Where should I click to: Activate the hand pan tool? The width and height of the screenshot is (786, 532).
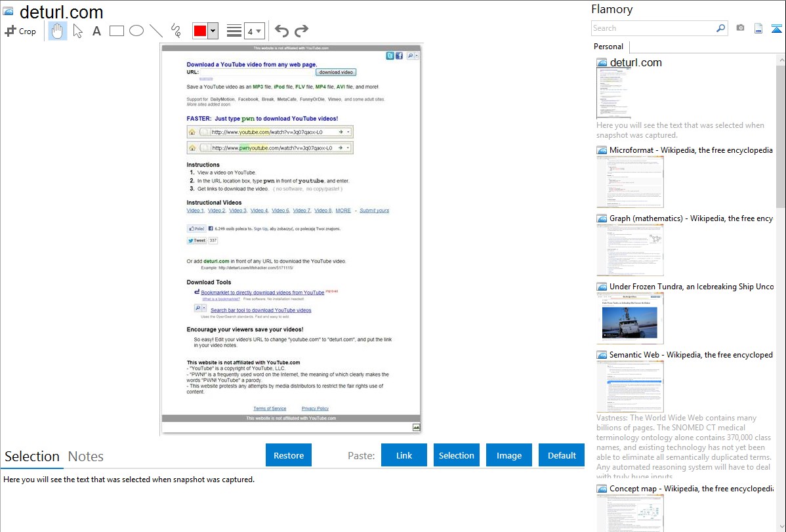(57, 31)
